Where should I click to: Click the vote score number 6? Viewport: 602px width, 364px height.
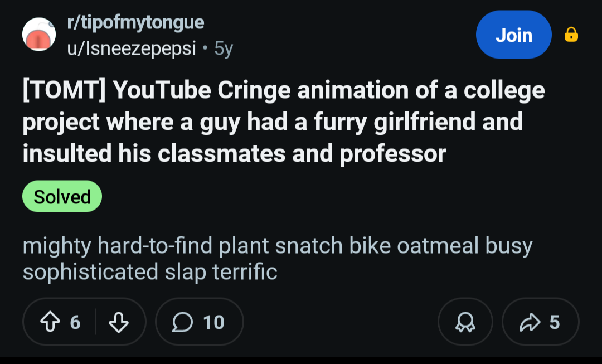tap(75, 322)
